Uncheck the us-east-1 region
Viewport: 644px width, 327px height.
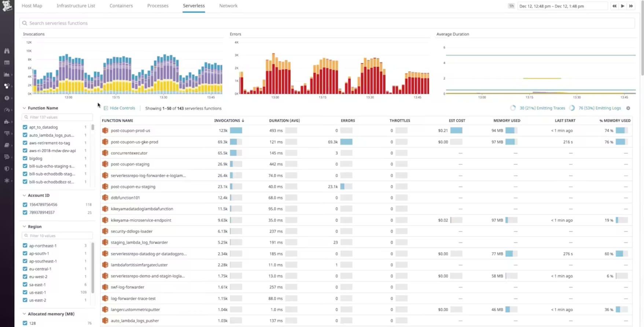tap(25, 292)
